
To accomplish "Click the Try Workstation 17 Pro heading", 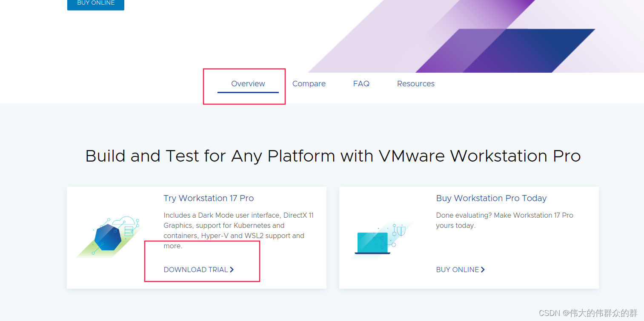I will point(209,198).
